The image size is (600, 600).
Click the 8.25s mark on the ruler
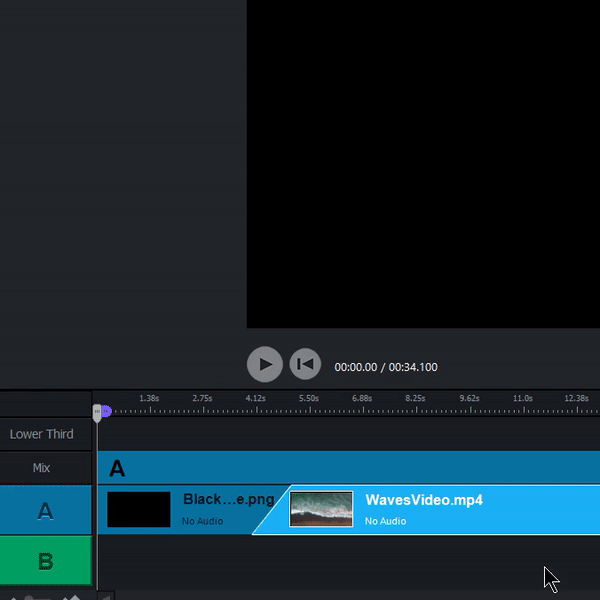[x=415, y=398]
